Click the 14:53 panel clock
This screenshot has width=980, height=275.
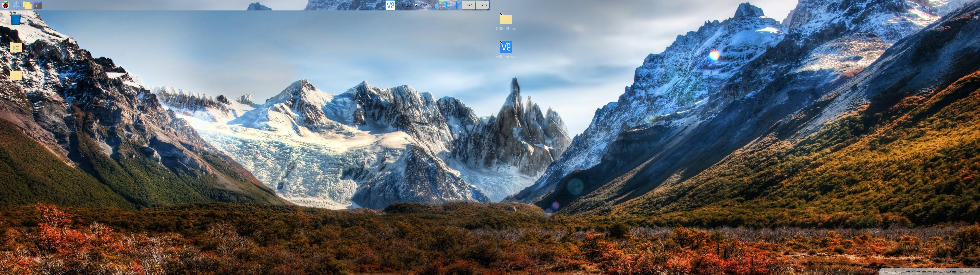pyautogui.click(x=406, y=5)
